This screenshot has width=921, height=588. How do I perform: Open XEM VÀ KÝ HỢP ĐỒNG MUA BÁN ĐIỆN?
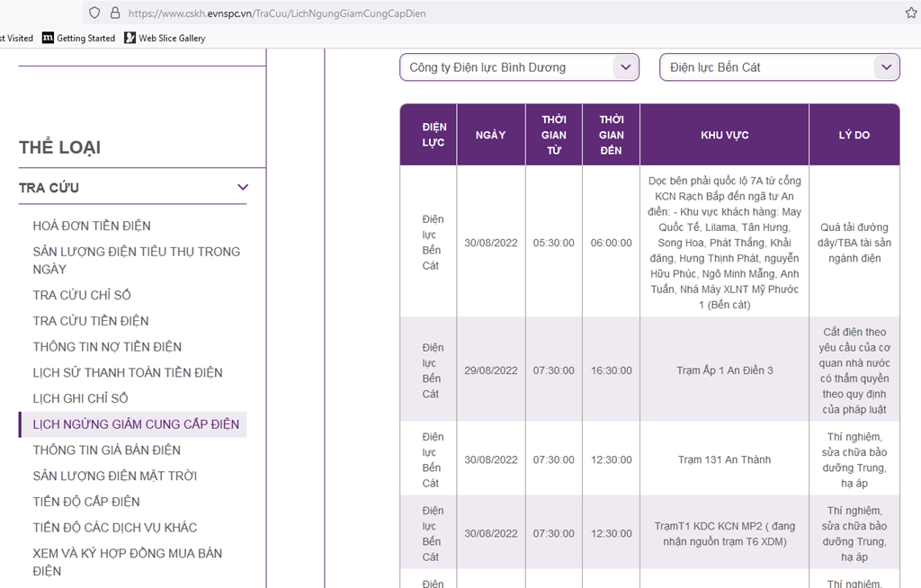click(128, 562)
